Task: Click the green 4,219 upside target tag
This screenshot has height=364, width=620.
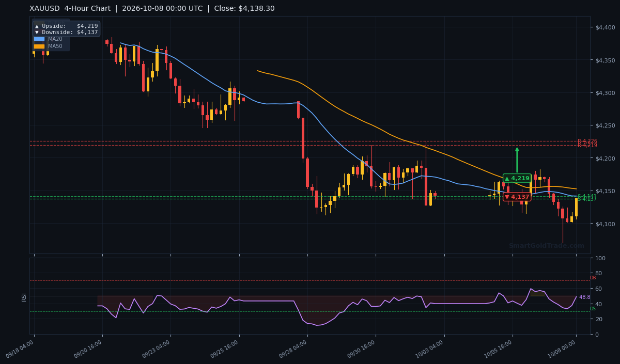Action: click(517, 178)
